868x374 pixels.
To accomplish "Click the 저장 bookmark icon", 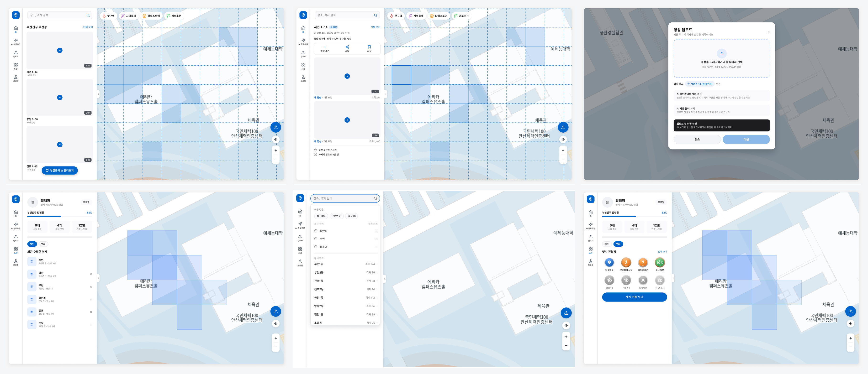I will [369, 47].
